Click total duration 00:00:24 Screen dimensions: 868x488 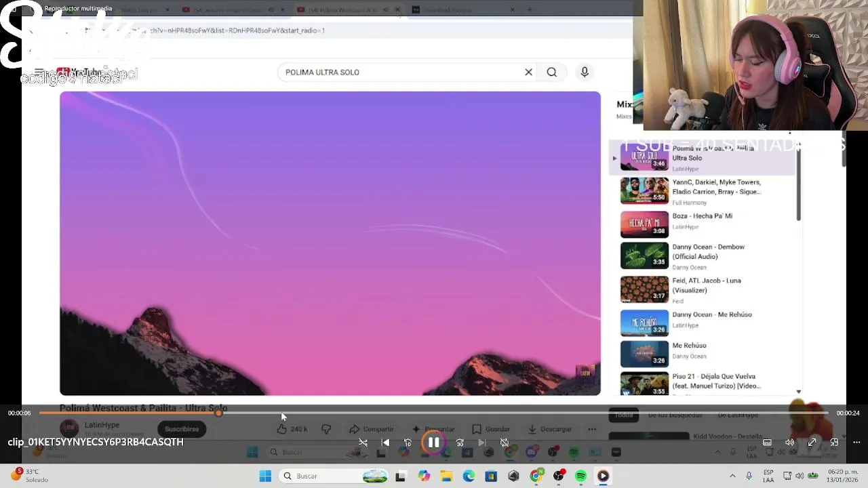[x=848, y=413]
